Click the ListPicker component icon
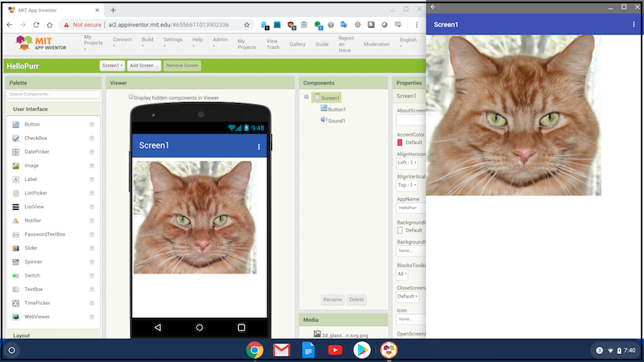Image resolution: width=644 pixels, height=362 pixels. pyautogui.click(x=15, y=193)
